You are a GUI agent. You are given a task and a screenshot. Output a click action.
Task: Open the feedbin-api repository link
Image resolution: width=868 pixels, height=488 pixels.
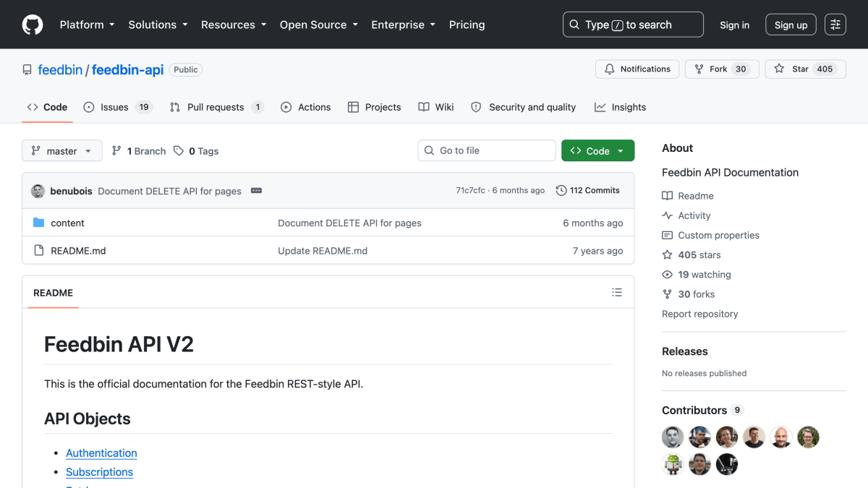pos(127,70)
